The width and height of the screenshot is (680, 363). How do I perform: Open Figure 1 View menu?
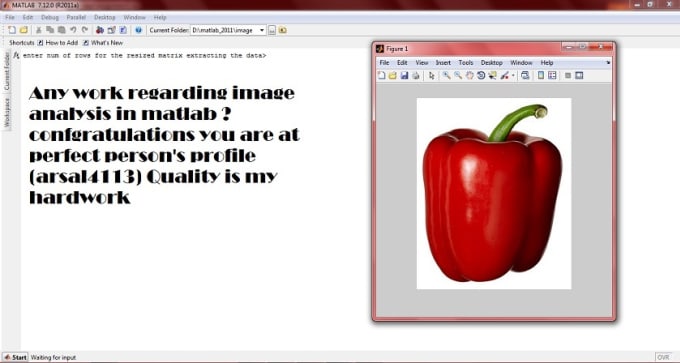422,63
